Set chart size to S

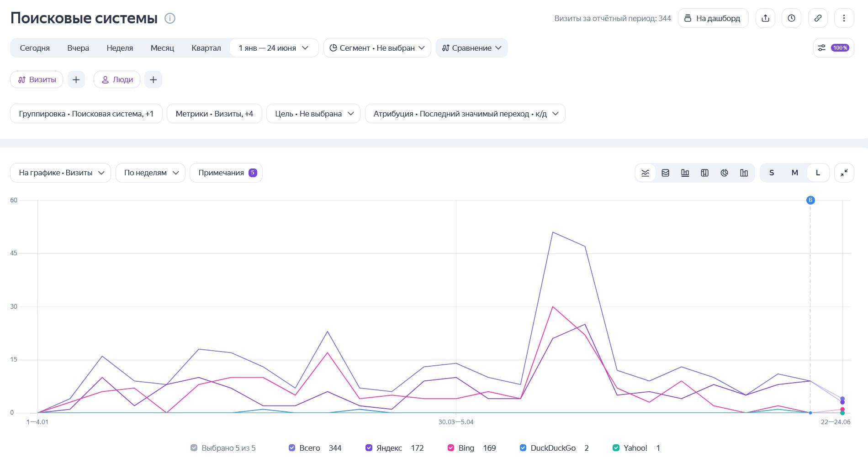tap(772, 173)
